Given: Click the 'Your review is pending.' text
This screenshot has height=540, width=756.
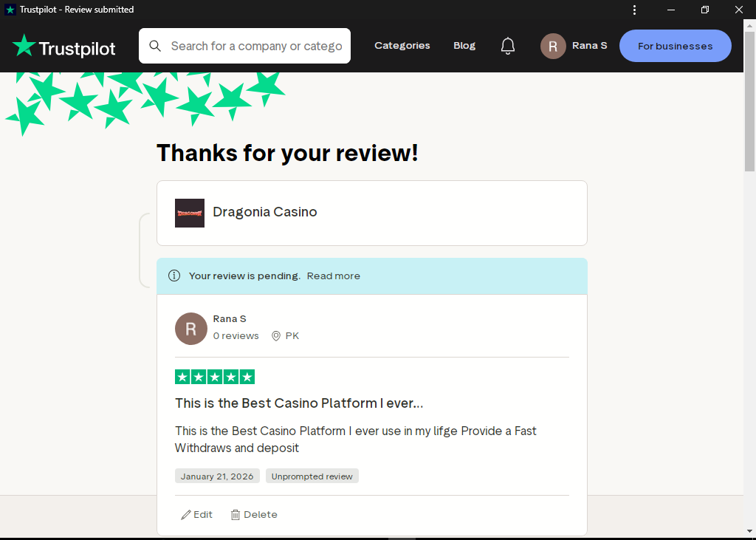Looking at the screenshot, I should tap(244, 276).
